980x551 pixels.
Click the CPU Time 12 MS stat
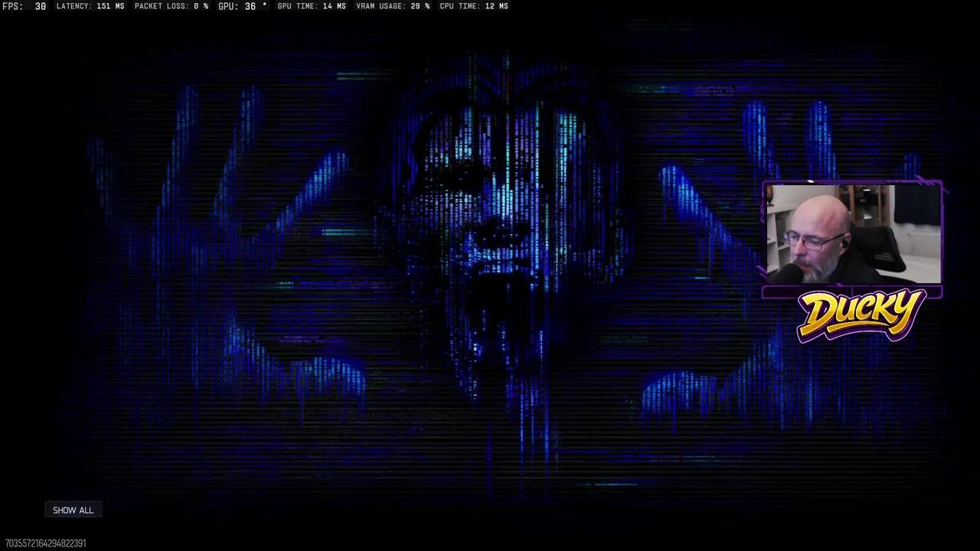pyautogui.click(x=473, y=6)
